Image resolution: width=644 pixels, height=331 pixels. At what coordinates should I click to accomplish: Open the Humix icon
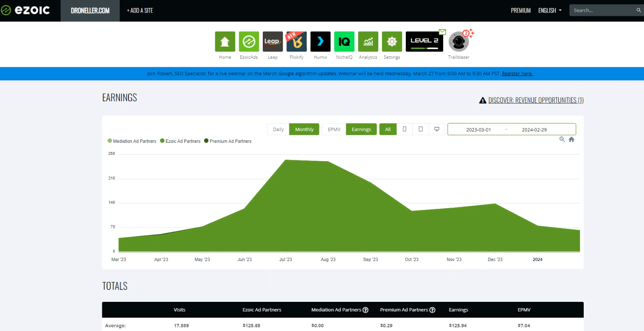click(321, 42)
